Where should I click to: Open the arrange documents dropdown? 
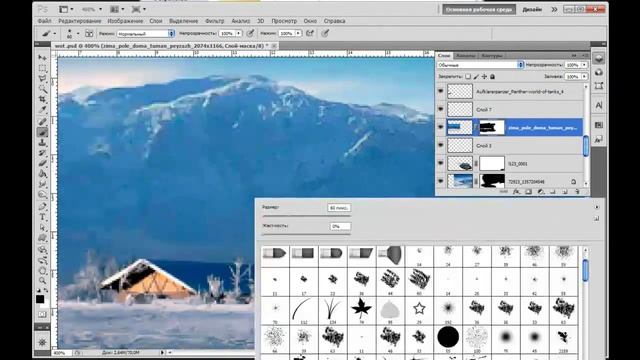point(117,9)
